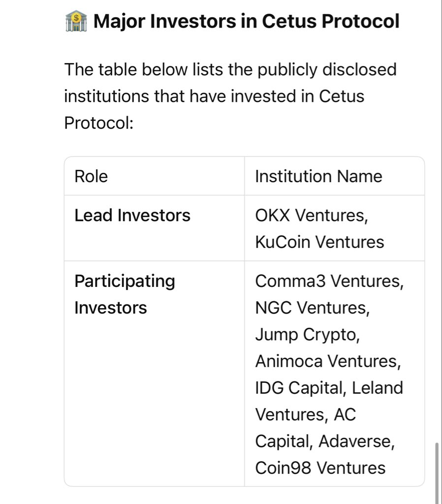Click Jump Crypto entry
Viewport: 442px width, 504px height.
click(307, 335)
